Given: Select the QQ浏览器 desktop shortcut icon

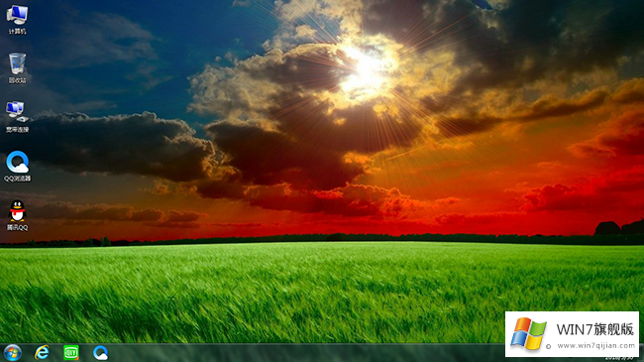Looking at the screenshot, I should (17, 162).
